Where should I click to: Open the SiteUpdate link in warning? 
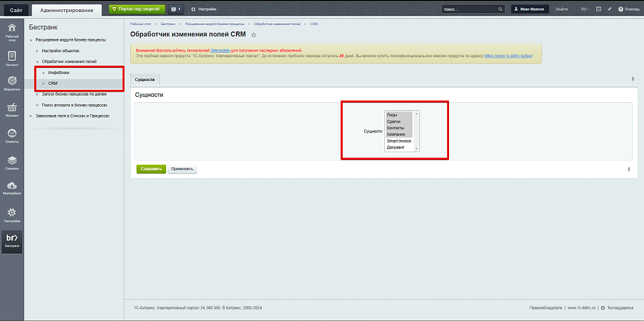(x=219, y=50)
